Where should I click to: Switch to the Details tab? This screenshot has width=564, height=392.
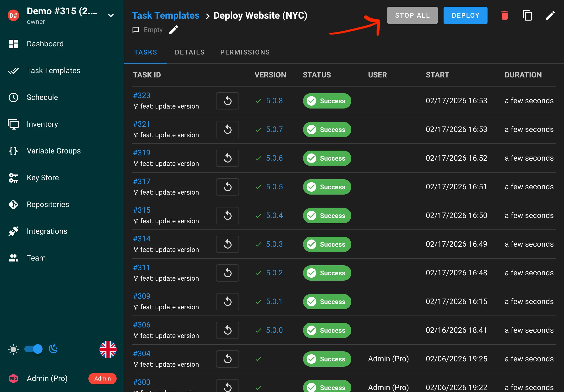[x=190, y=52]
